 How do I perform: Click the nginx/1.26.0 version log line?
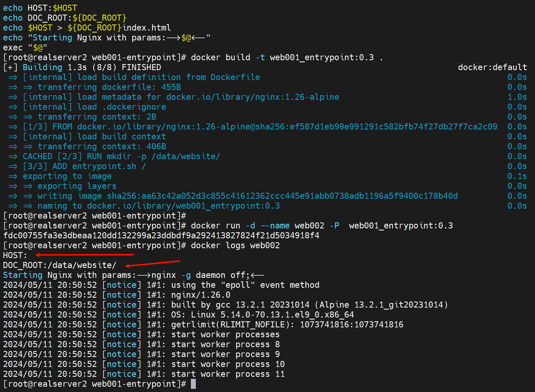200,295
